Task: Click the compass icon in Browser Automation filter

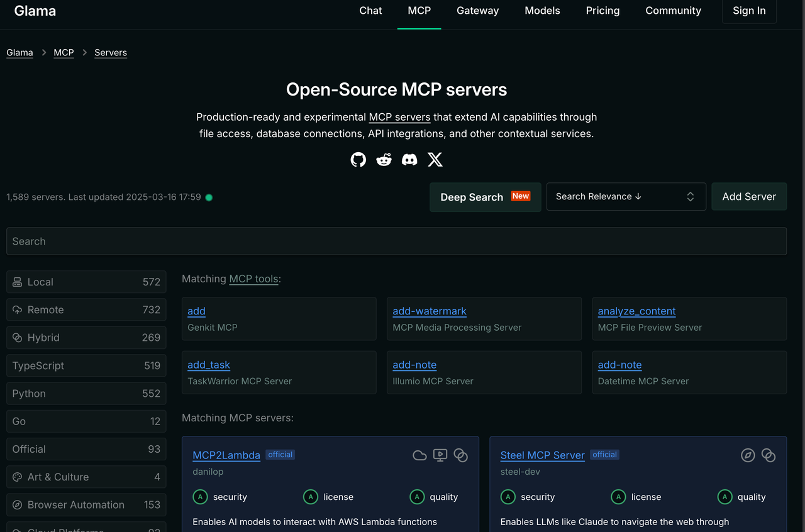Action: [18, 505]
